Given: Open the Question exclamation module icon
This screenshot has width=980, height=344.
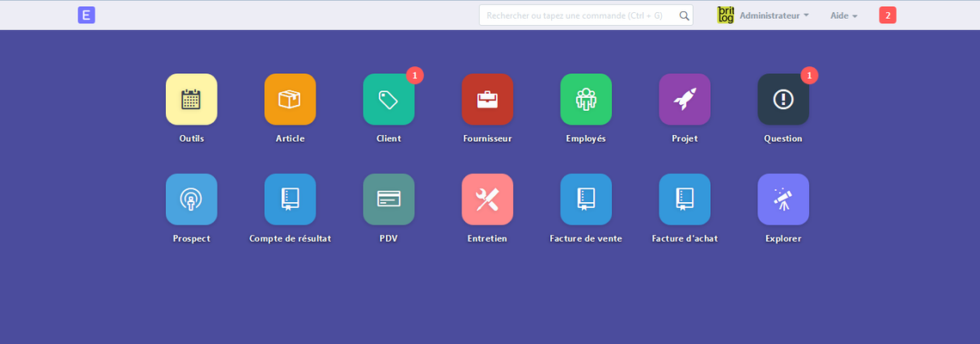Looking at the screenshot, I should coord(783,100).
